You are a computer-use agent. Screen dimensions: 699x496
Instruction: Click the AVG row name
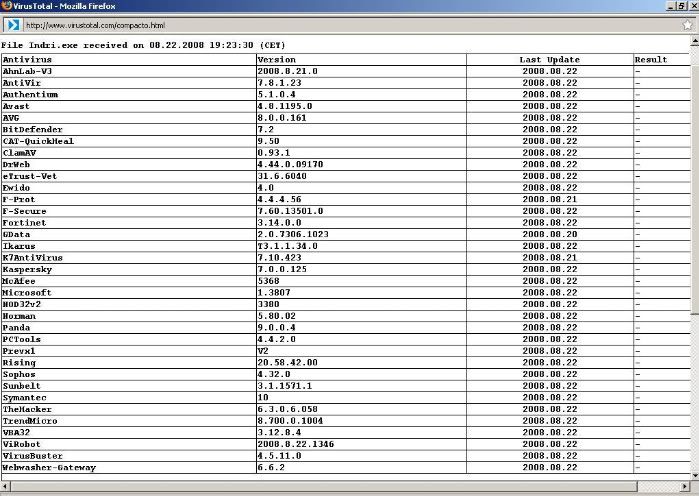(x=11, y=118)
